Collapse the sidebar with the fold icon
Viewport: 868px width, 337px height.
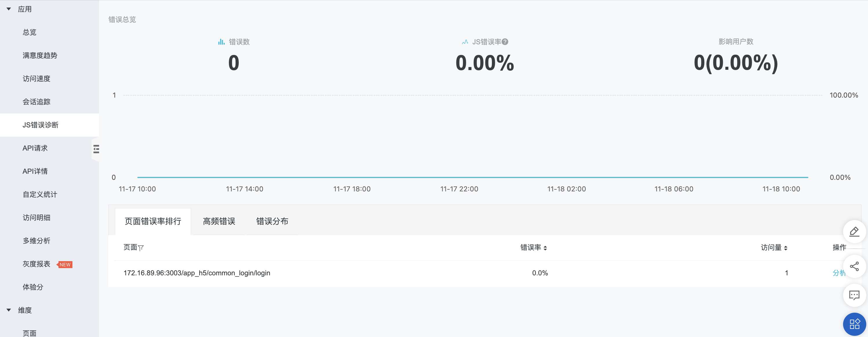point(96,149)
